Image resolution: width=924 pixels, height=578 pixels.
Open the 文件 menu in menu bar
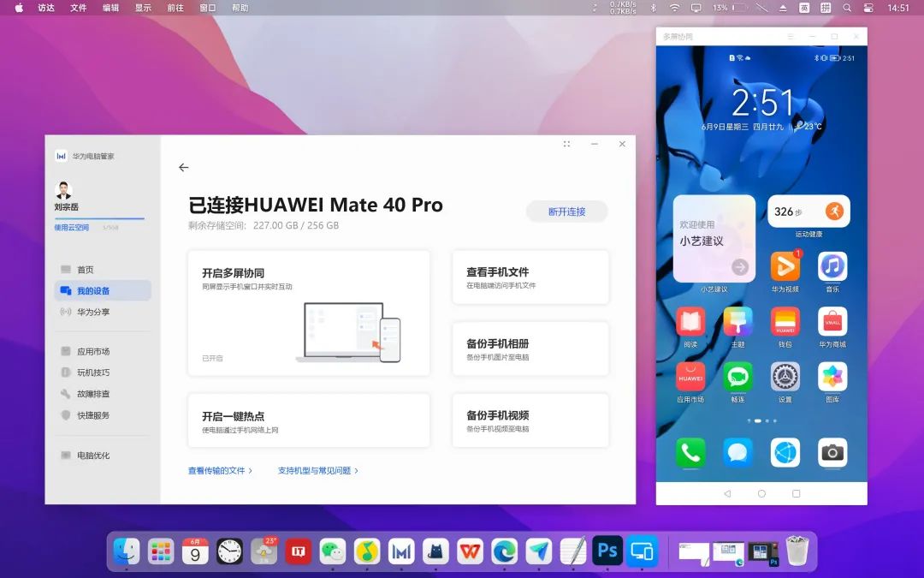pyautogui.click(x=79, y=8)
